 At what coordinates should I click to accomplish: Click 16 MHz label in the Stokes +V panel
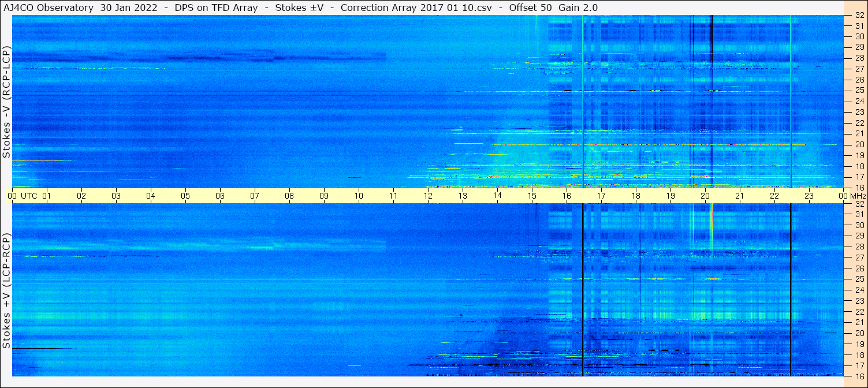(x=859, y=376)
